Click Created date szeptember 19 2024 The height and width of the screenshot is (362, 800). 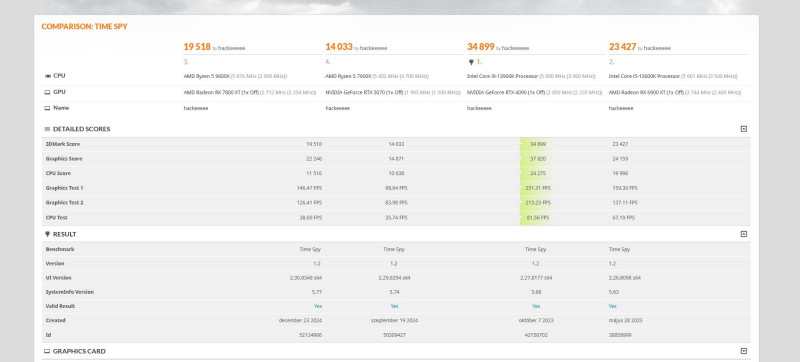(394, 321)
